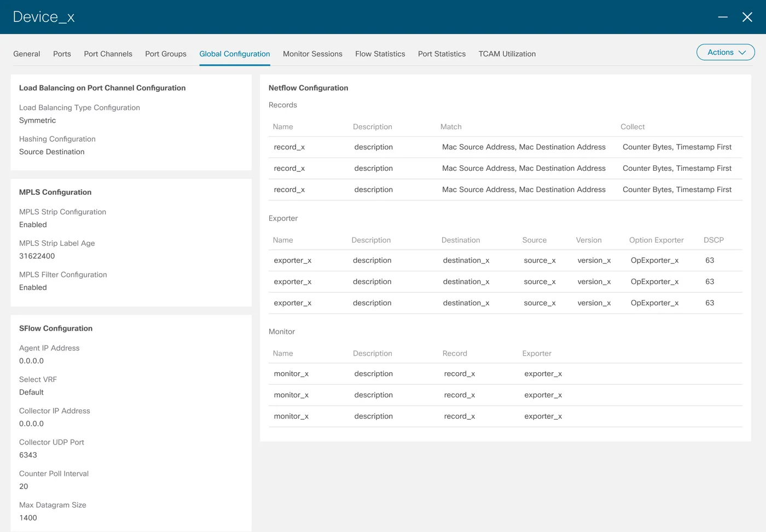766x532 pixels.
Task: Click the Counter Poll Interval value 20
Action: [x=24, y=486]
